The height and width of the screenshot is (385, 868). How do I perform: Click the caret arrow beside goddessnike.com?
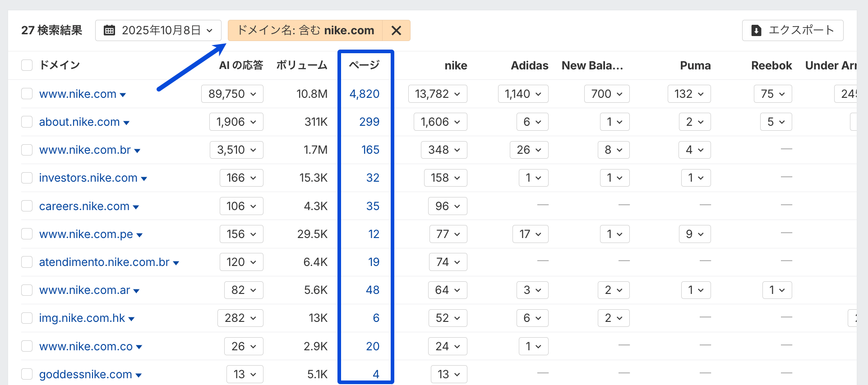139,375
